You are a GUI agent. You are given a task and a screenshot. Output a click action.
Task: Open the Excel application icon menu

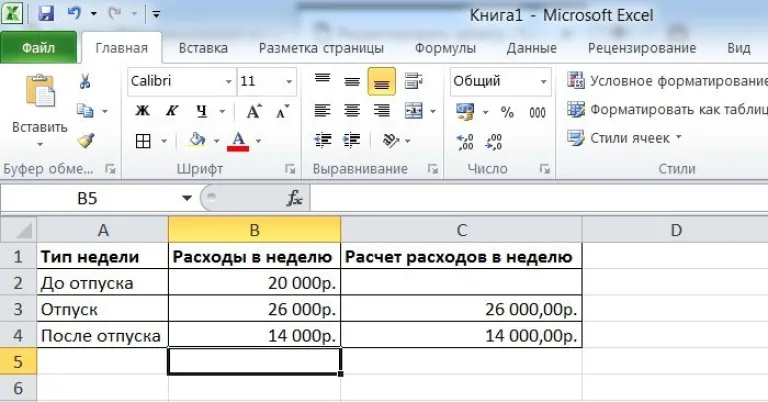pyautogui.click(x=11, y=13)
